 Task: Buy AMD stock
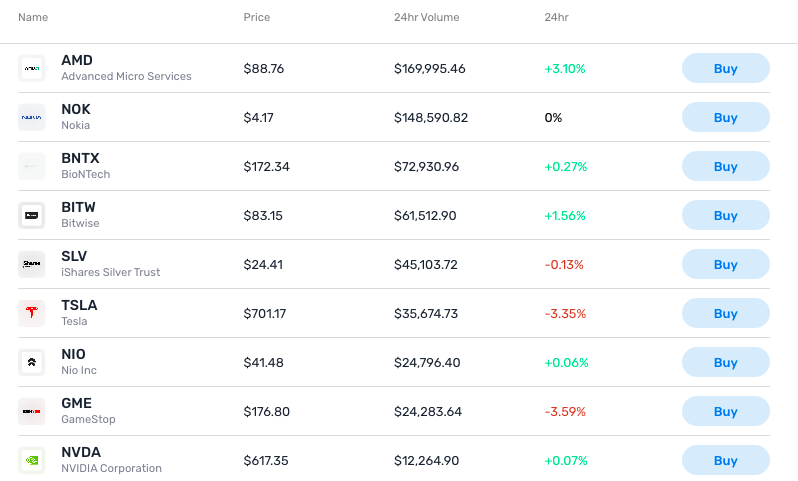tap(725, 68)
